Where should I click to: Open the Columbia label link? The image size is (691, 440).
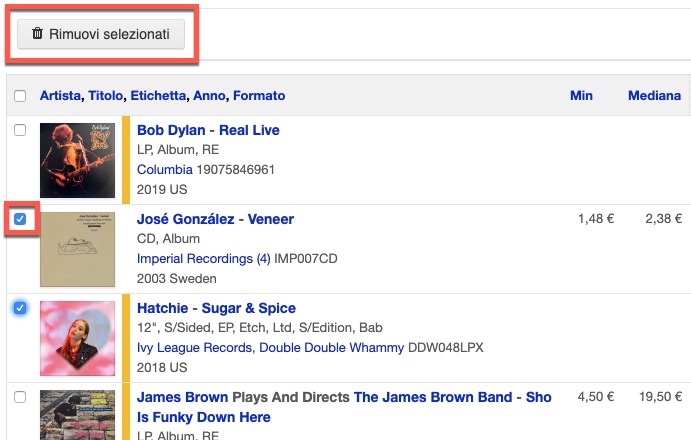click(165, 170)
